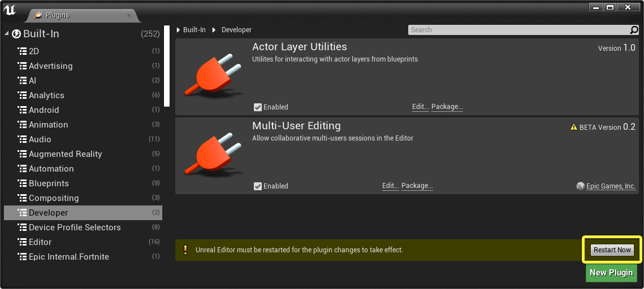Click the Multi-User Editing title
Viewport: 644px width, 289px height.
[296, 125]
